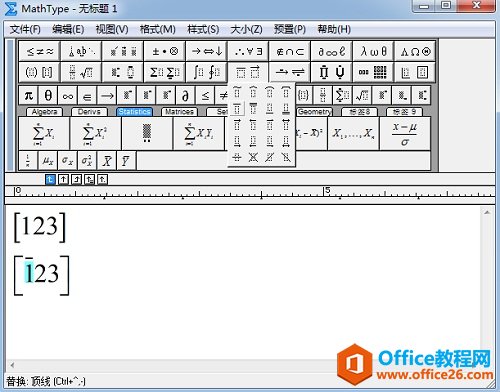Insert the upward slash-through template
500x392 pixels.
click(x=270, y=157)
